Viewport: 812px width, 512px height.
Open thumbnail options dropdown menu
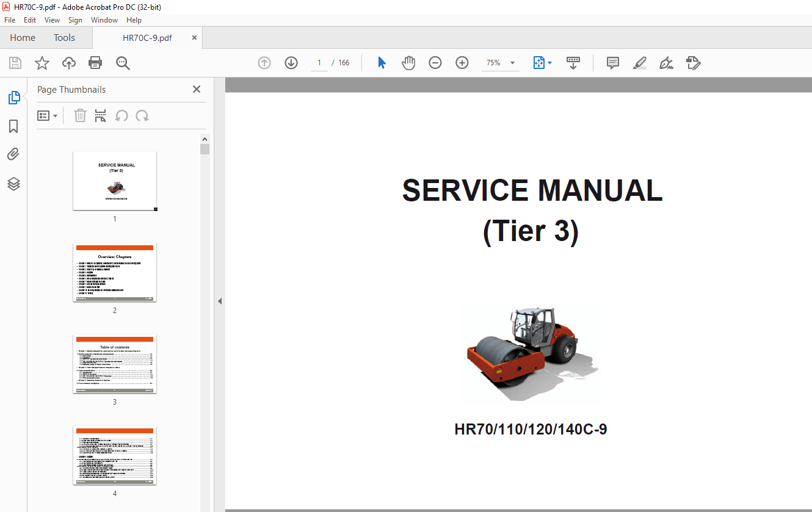pos(47,116)
